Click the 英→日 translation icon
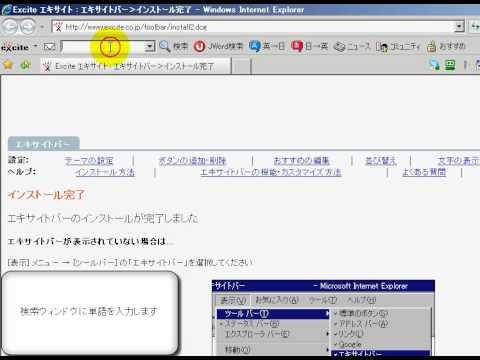Image resolution: width=480 pixels, height=360 pixels. click(x=255, y=46)
